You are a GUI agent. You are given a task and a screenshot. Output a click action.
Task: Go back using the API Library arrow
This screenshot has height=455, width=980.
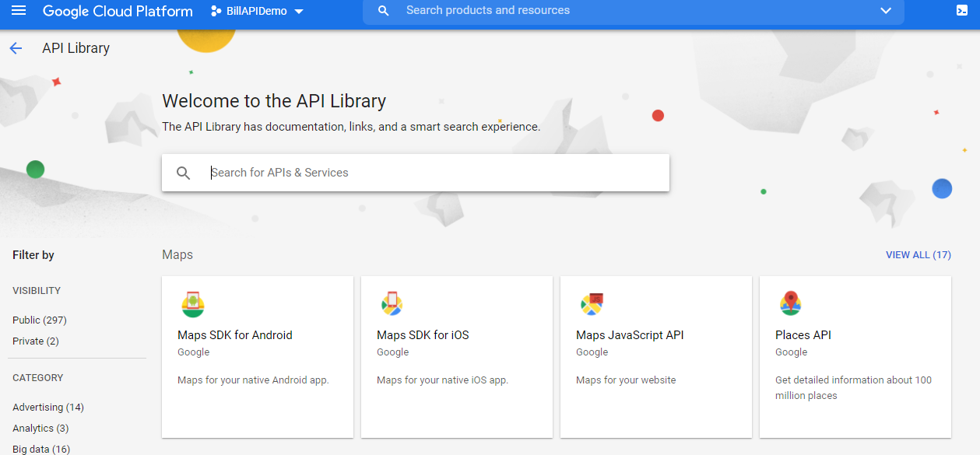[16, 48]
